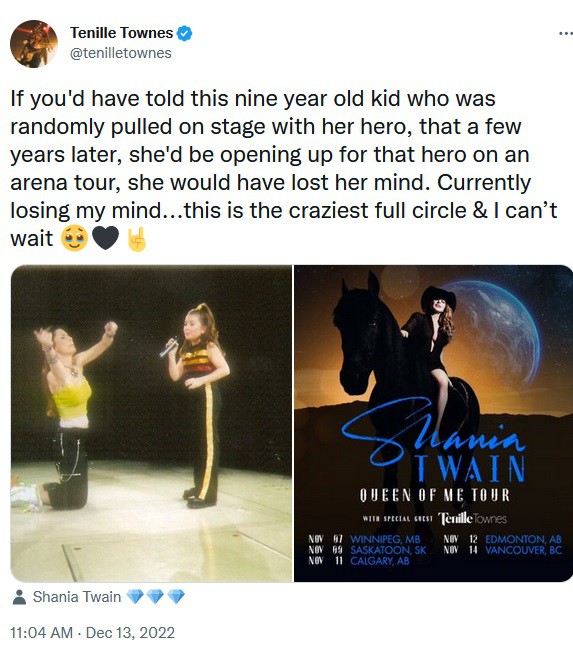Click the Shania Twain signature logo on poster
573x651 pixels.
[432, 432]
